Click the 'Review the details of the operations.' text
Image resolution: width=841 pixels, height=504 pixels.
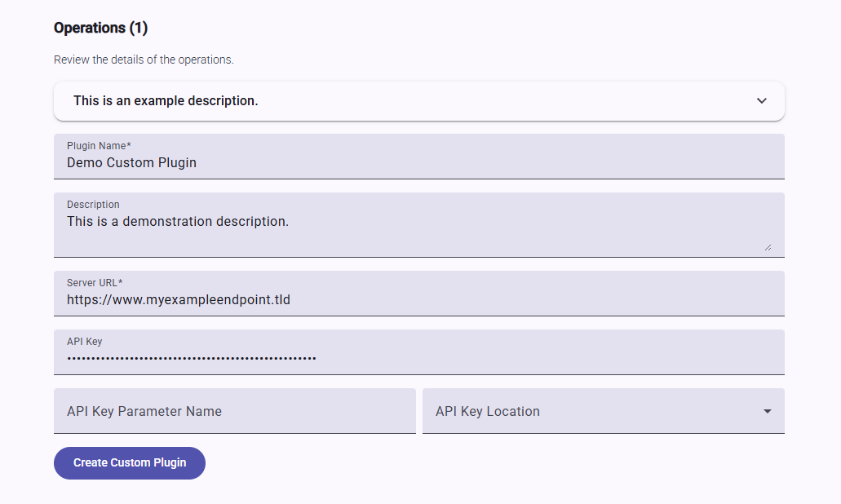click(x=144, y=60)
